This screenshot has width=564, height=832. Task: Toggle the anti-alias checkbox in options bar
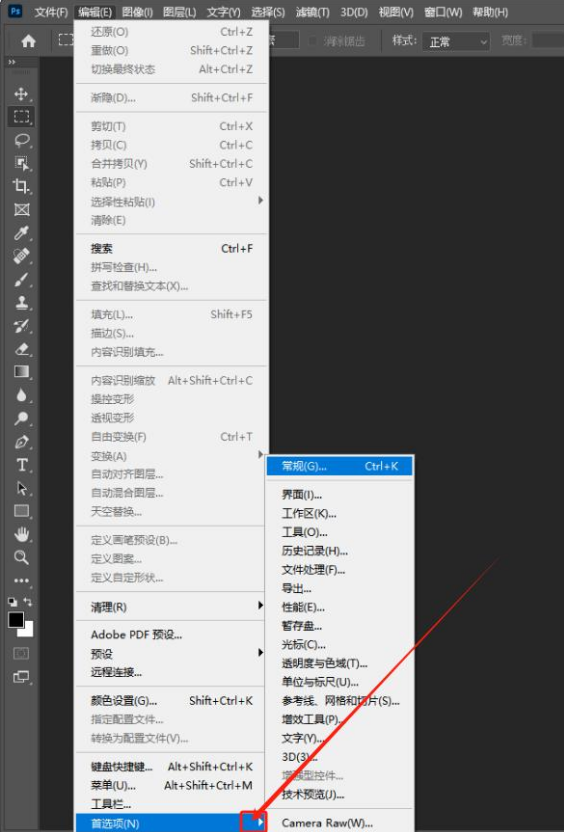(x=313, y=41)
